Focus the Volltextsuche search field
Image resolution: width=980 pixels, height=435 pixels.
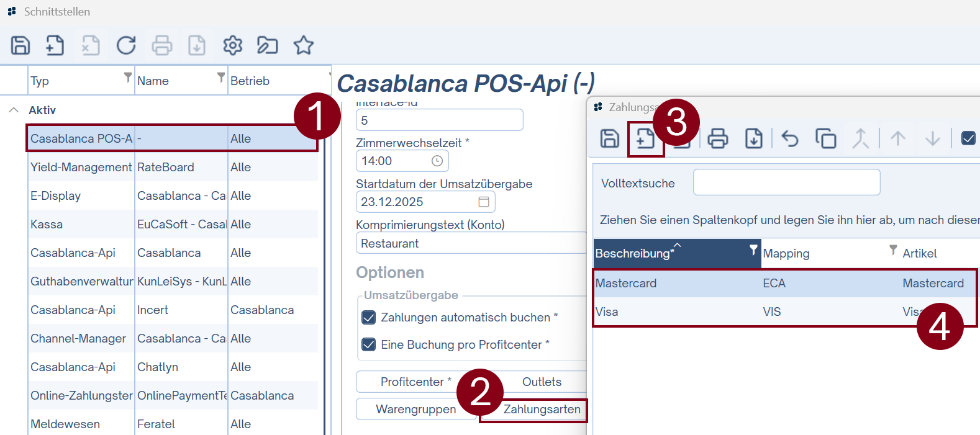tap(786, 182)
